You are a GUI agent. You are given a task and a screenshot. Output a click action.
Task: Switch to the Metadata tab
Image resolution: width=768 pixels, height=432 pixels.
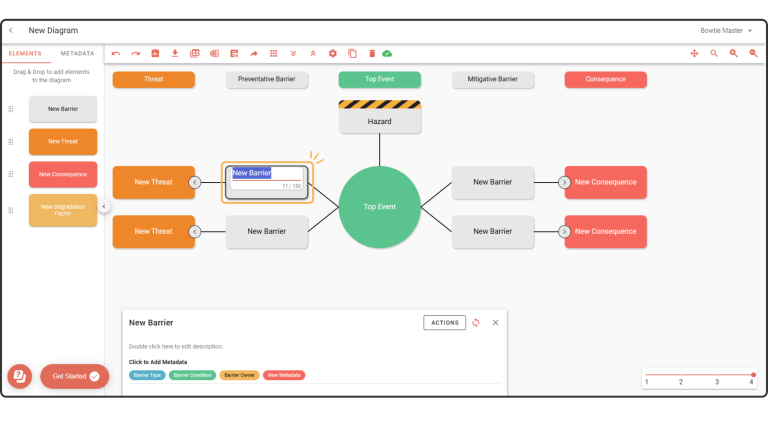(77, 53)
